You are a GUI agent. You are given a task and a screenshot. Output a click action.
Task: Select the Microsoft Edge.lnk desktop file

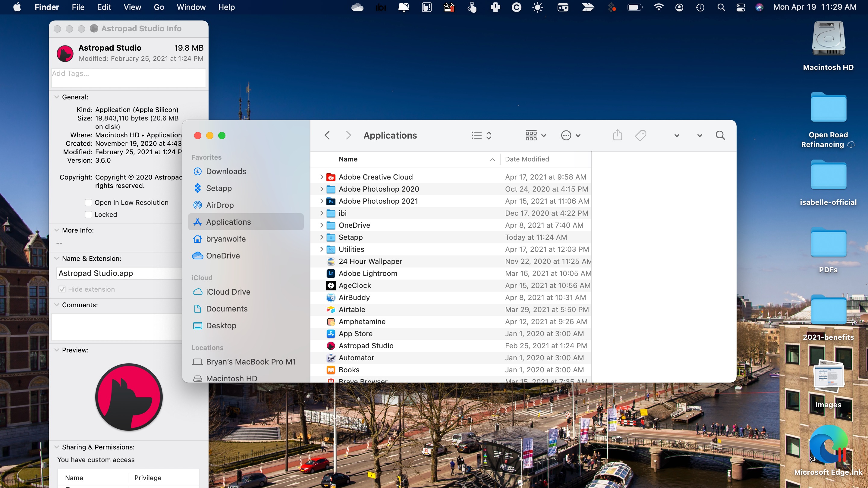coord(828,450)
